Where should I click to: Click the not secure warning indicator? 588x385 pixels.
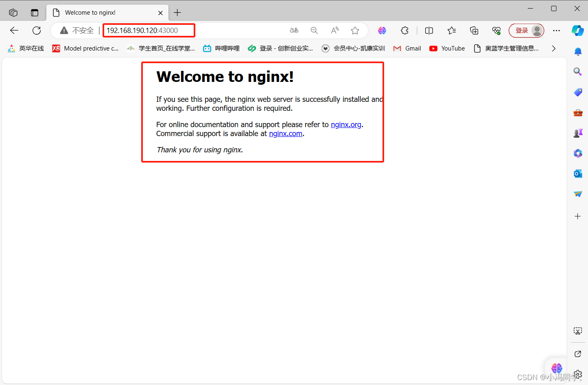[77, 31]
